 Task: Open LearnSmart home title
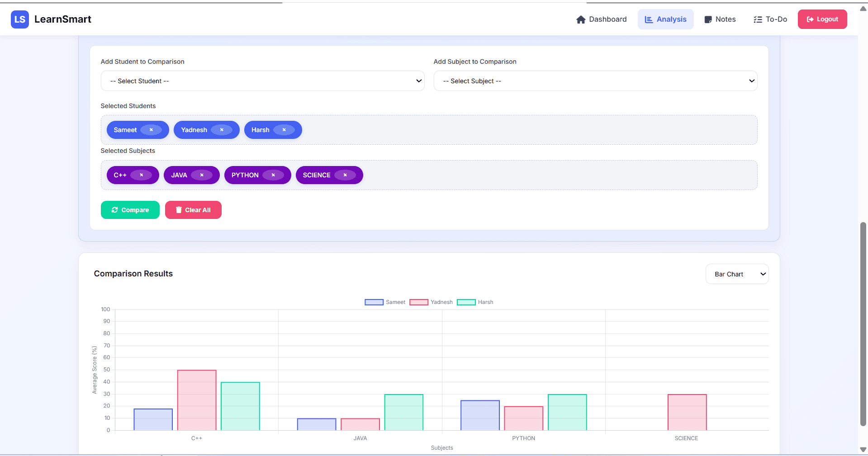coord(63,19)
